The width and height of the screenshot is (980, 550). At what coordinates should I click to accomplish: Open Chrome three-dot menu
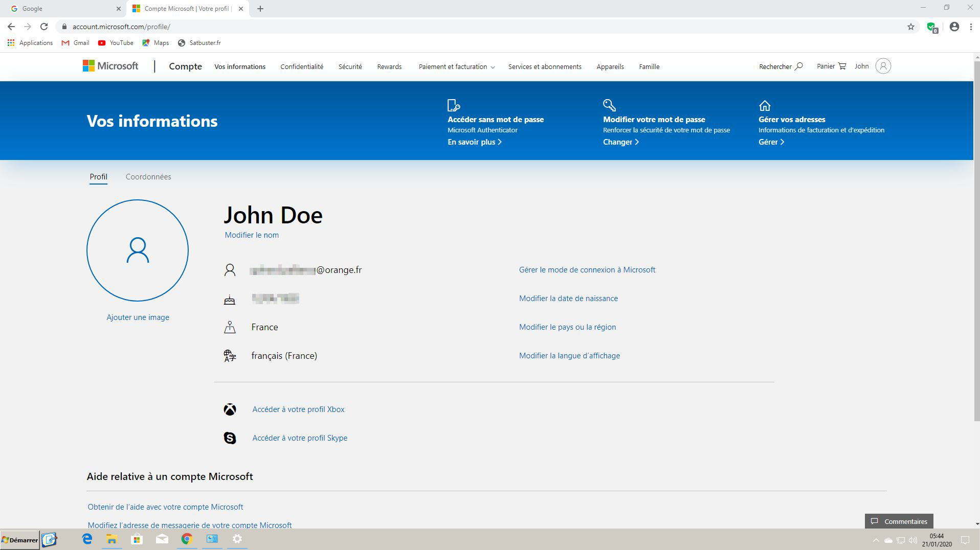click(x=971, y=27)
